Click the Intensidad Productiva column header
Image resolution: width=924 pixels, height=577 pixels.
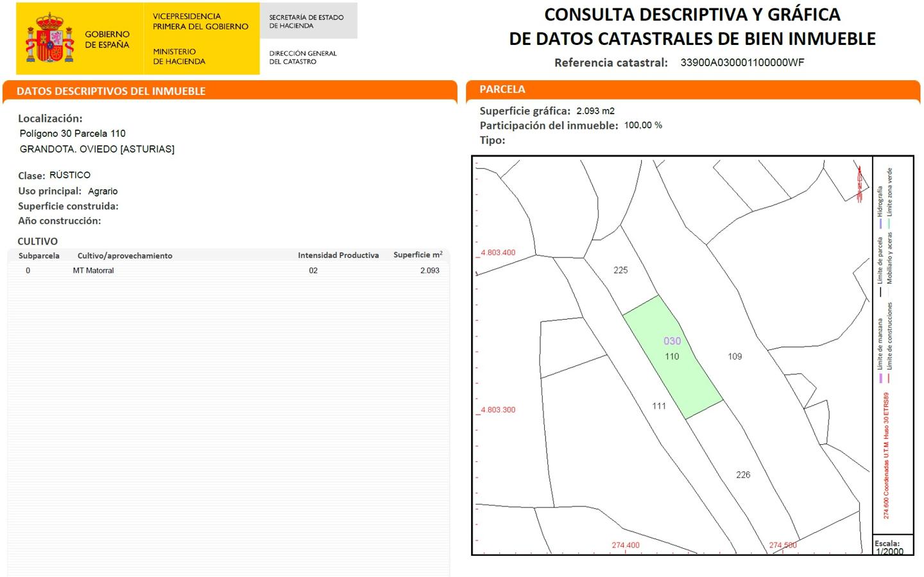pos(338,255)
